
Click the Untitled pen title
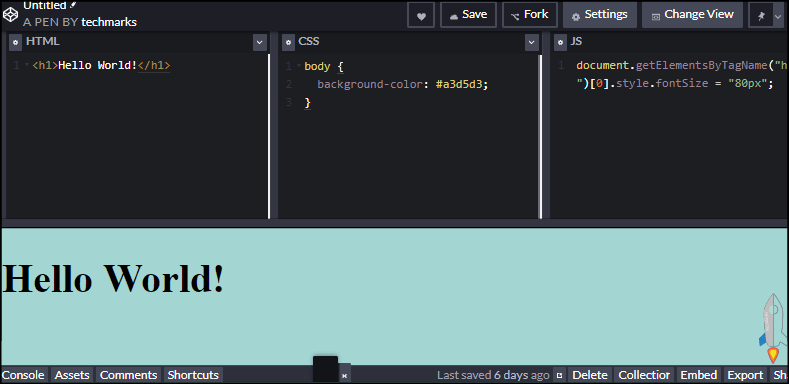[x=45, y=5]
